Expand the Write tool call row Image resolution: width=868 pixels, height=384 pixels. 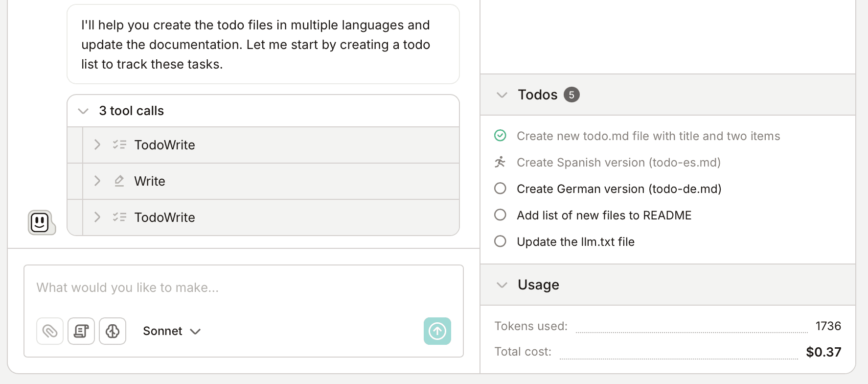[97, 181]
